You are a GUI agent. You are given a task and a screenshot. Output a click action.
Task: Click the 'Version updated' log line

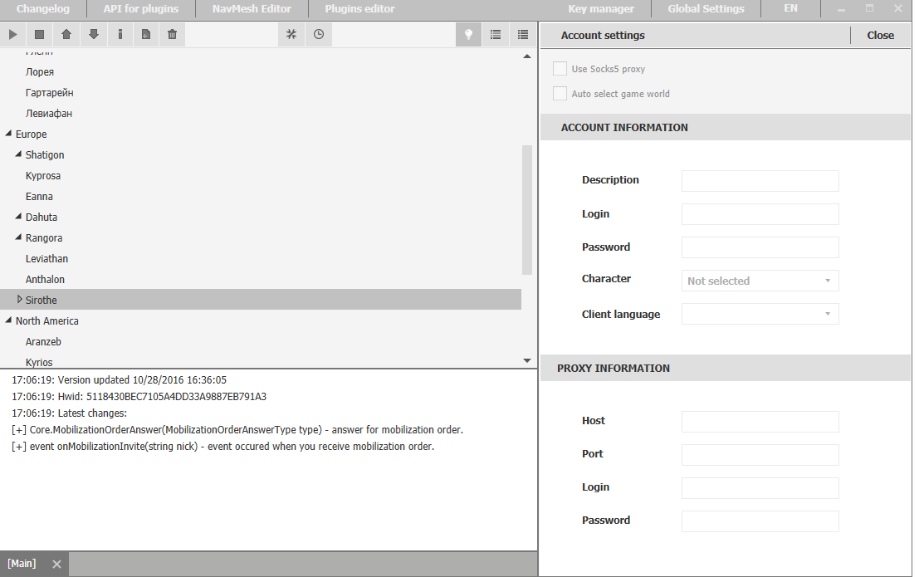[119, 380]
